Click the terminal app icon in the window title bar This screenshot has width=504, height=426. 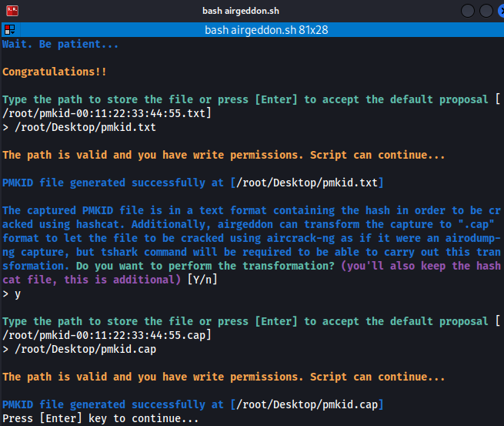pyautogui.click(x=12, y=11)
